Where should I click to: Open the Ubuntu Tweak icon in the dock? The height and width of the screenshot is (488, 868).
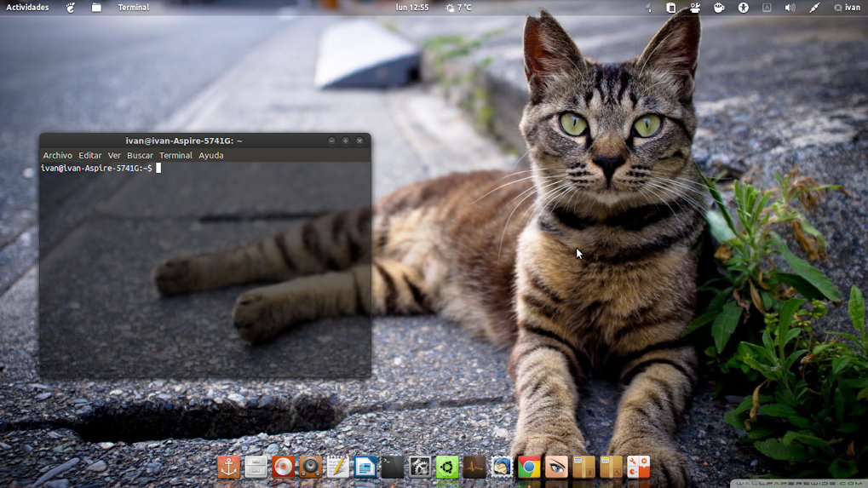click(447, 467)
